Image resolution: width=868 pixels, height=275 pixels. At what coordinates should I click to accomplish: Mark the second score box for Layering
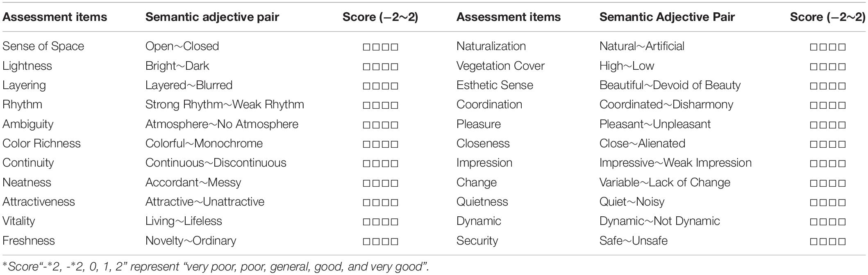point(376,86)
